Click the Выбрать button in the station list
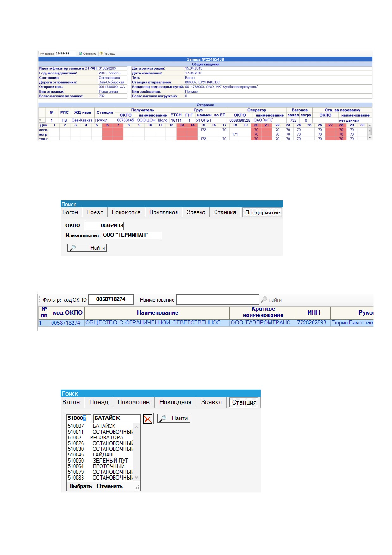The width and height of the screenshot is (392, 555). tap(81, 486)
